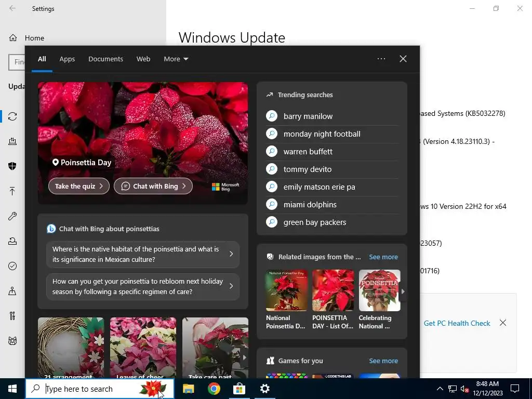This screenshot has height=399, width=532.
Task: Click the muted volume icon in tray
Action: [464, 389]
